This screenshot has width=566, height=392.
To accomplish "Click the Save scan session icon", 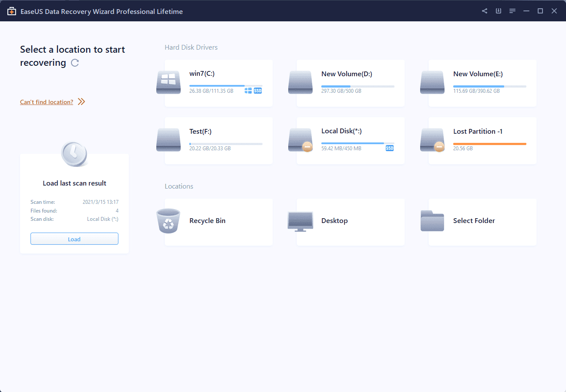I will (498, 10).
